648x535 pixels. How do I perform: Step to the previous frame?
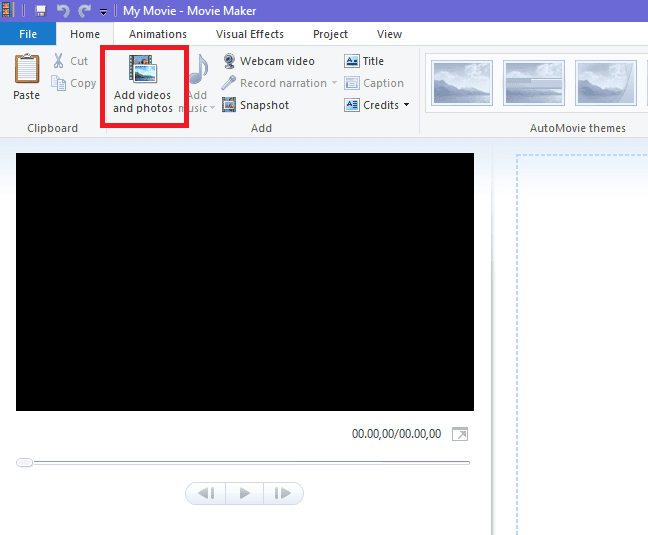pos(206,493)
